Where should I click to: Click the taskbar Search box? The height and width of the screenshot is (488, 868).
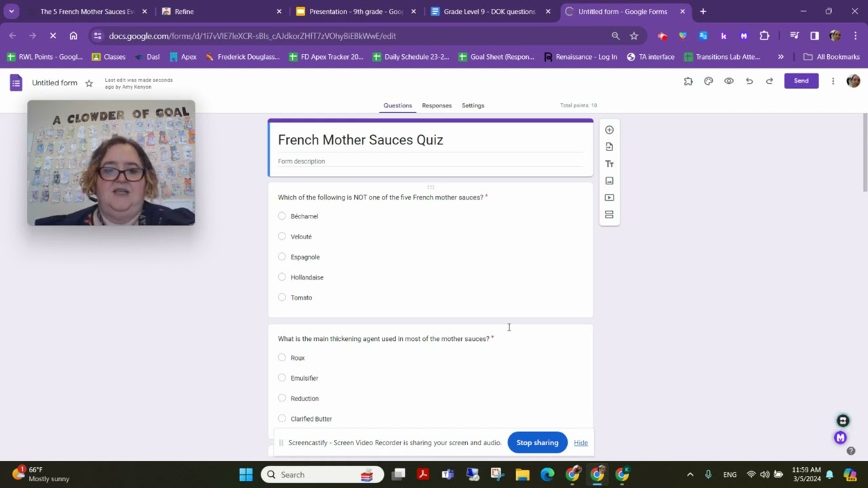point(323,474)
